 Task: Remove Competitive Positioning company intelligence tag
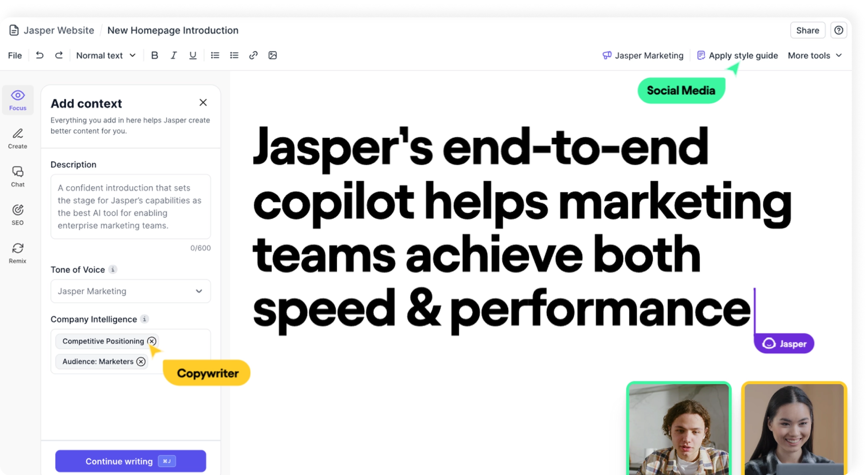coord(152,341)
